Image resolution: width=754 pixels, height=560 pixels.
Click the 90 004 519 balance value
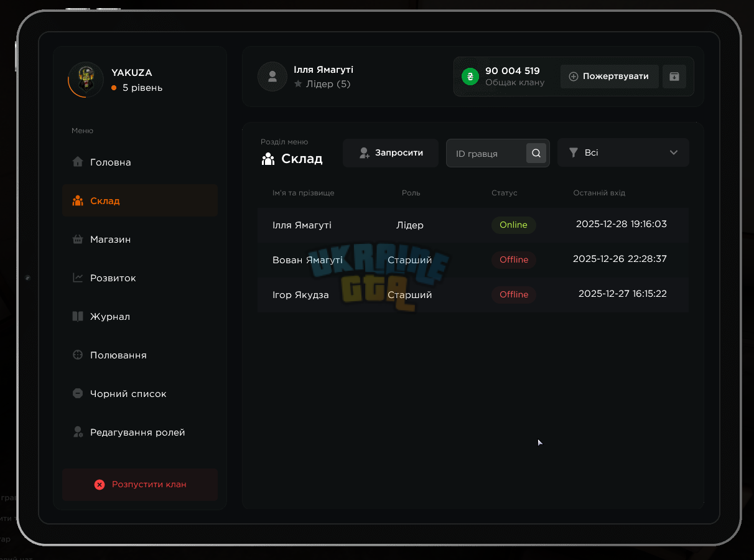point(513,71)
